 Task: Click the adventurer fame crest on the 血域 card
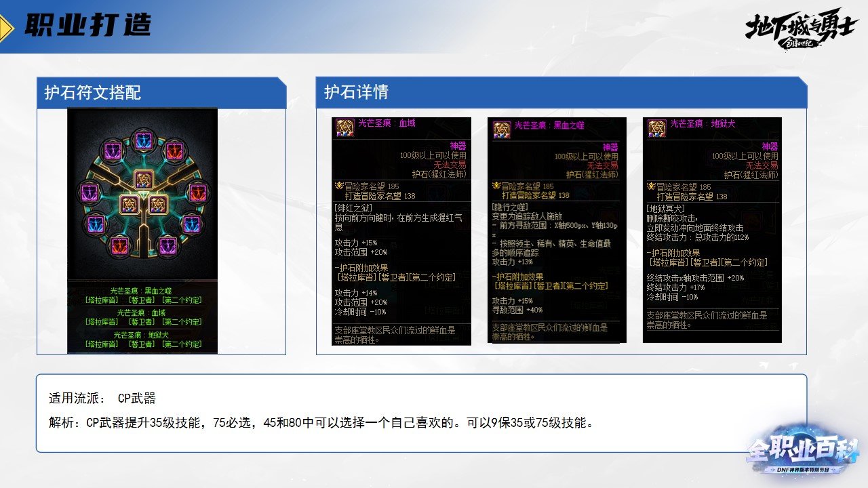pos(339,185)
